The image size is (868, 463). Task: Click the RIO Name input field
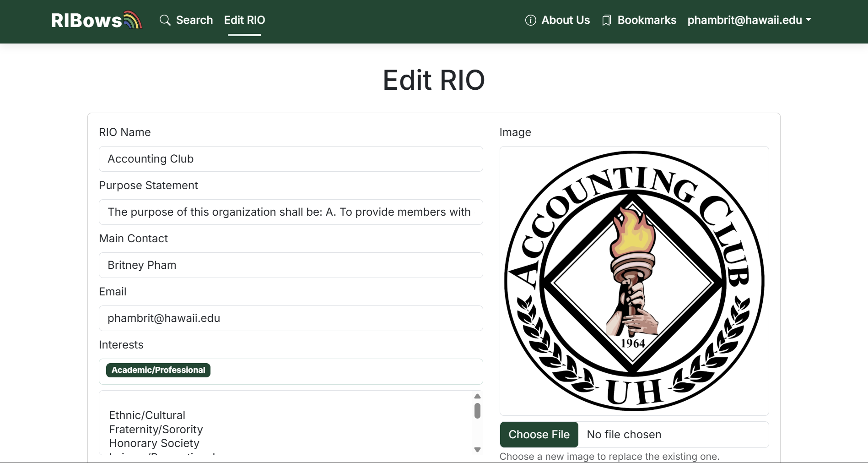291,159
